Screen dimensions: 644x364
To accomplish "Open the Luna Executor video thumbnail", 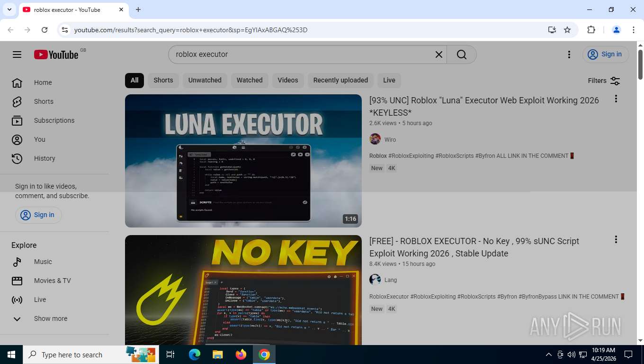I will 243,161.
